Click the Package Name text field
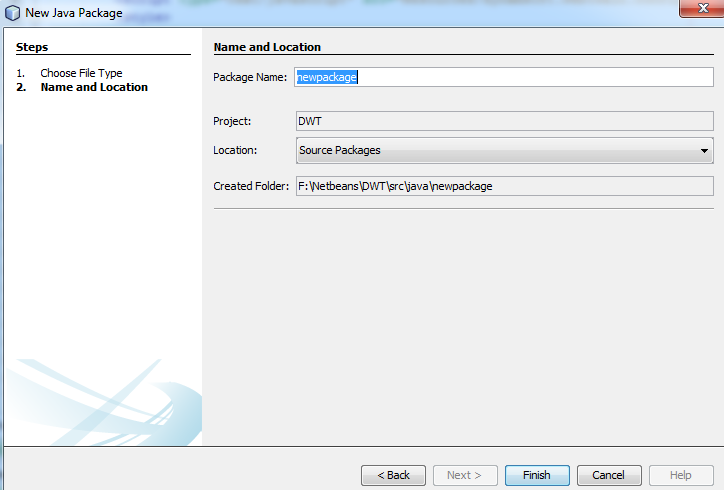Screen dimensions: 724x490 pyautogui.click(x=504, y=77)
